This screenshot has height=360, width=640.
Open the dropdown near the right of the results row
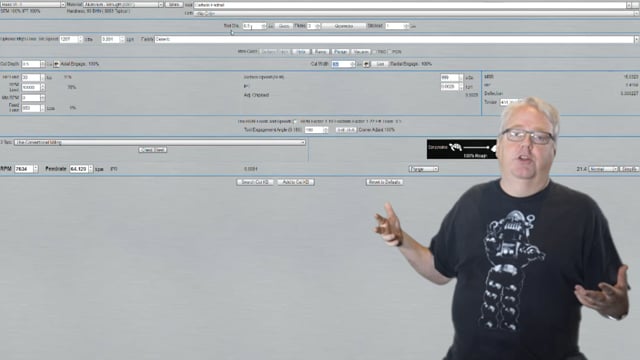coord(603,169)
